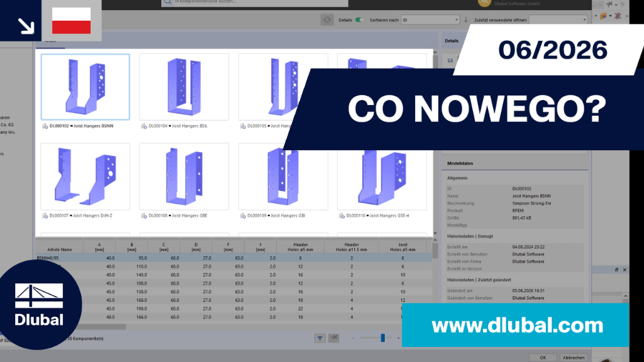Image resolution: width=644 pixels, height=362 pixels.
Task: Select the 110.0 value in column B
Action: pyautogui.click(x=142, y=266)
